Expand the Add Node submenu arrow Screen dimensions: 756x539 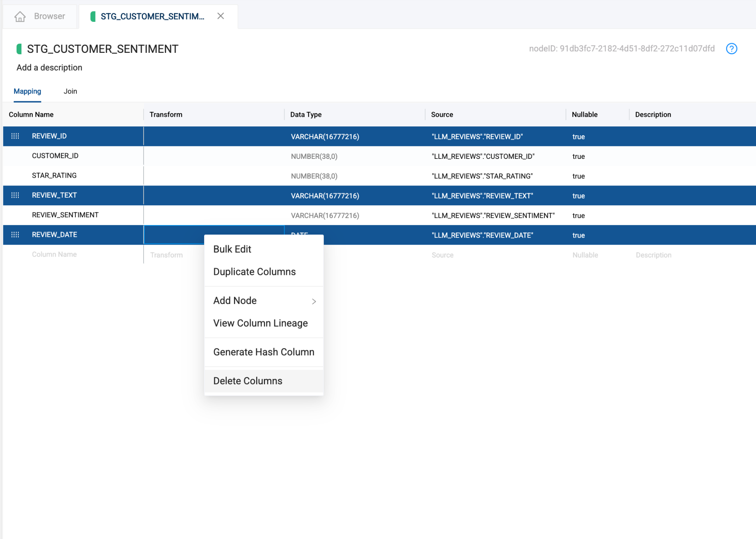314,301
